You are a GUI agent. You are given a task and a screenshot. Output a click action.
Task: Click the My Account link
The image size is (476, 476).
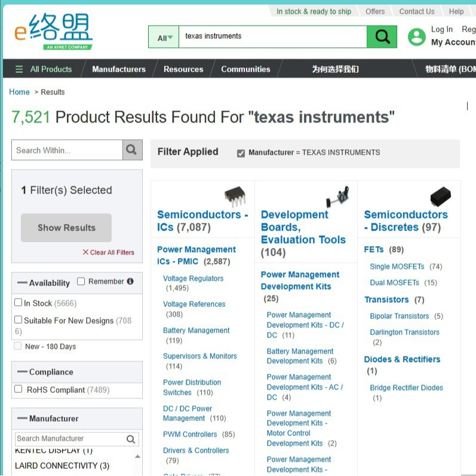[x=453, y=42]
